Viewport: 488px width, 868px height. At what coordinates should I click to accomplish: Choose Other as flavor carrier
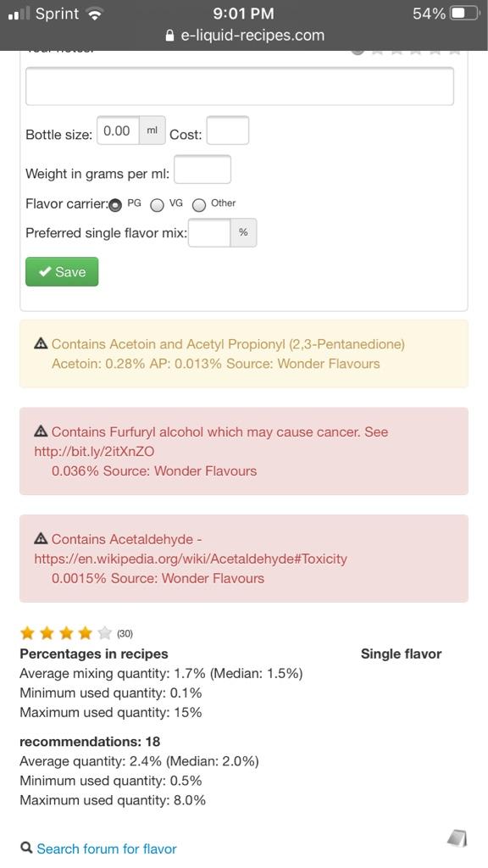click(x=199, y=205)
